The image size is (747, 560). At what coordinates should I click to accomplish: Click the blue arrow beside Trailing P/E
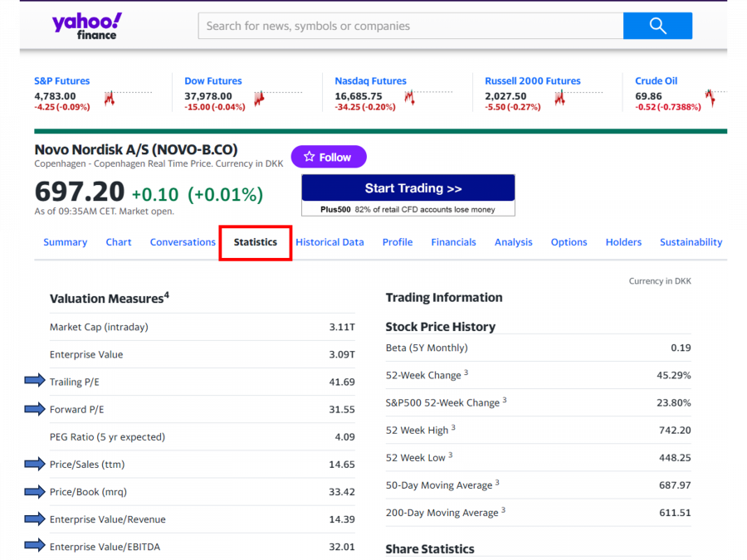pos(35,380)
